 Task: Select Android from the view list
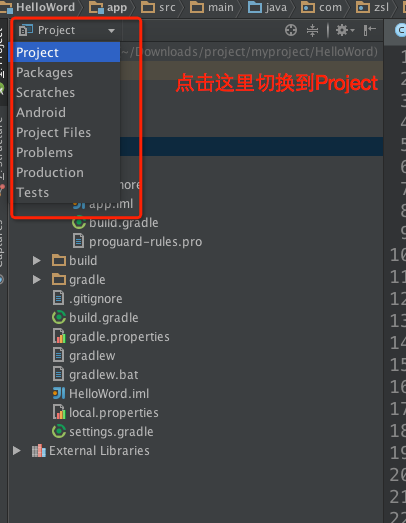41,112
